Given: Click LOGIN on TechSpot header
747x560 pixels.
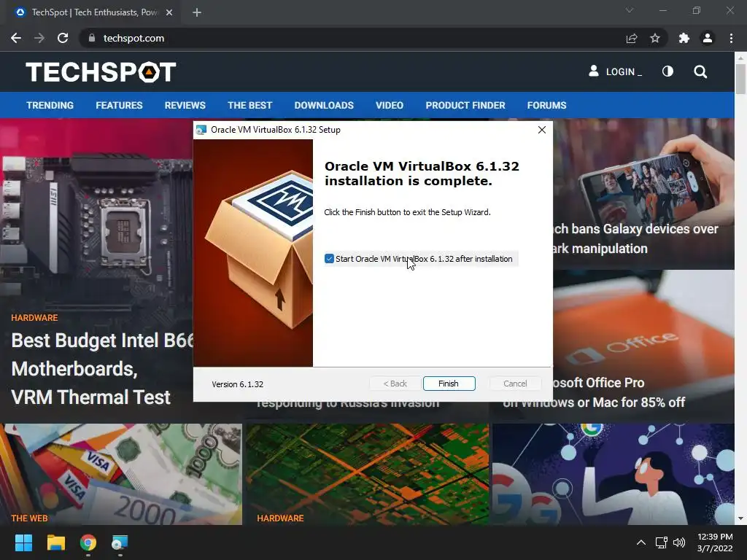Looking at the screenshot, I should click(x=616, y=72).
